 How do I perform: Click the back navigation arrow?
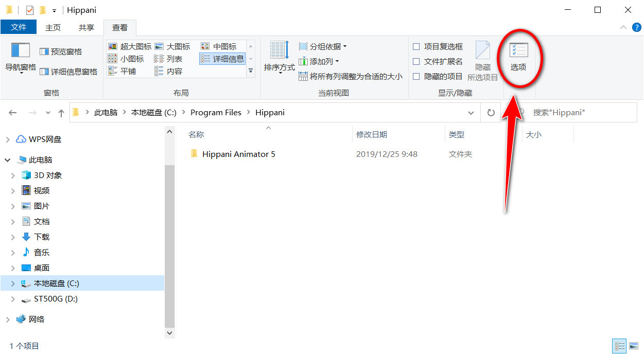point(12,112)
